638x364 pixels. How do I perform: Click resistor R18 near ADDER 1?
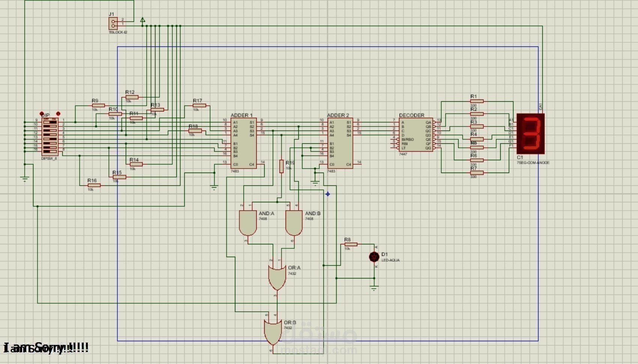click(195, 131)
